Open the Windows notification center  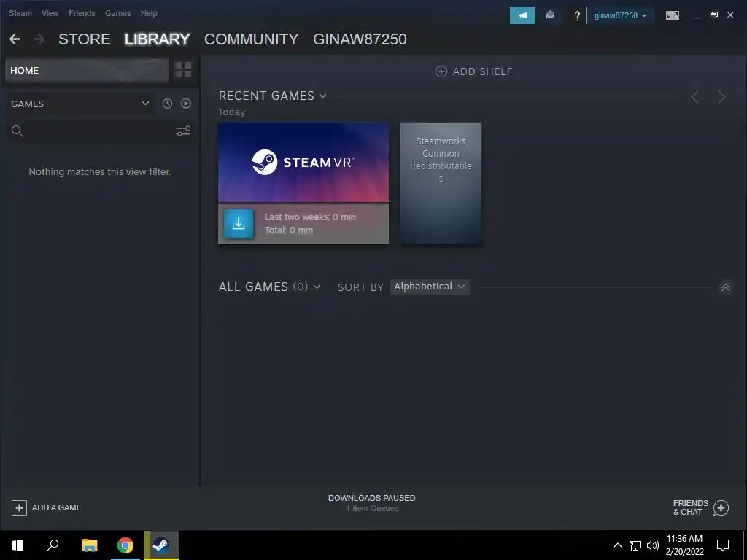723,545
